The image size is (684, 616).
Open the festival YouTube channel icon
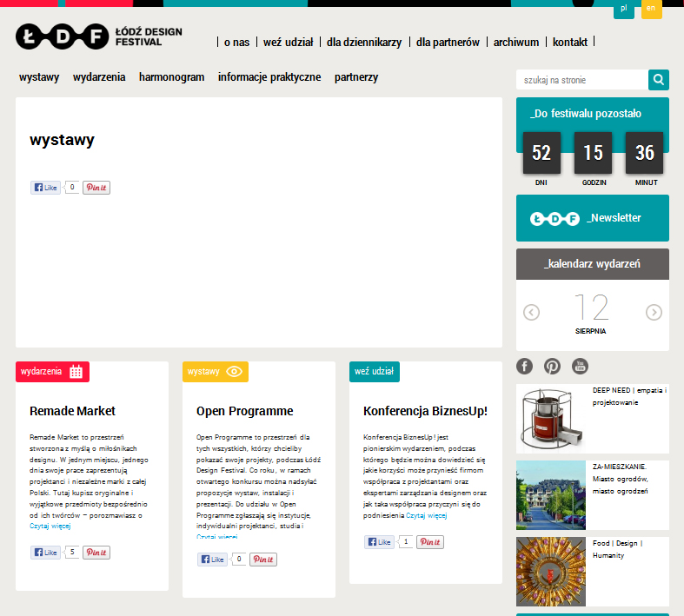[x=580, y=366]
